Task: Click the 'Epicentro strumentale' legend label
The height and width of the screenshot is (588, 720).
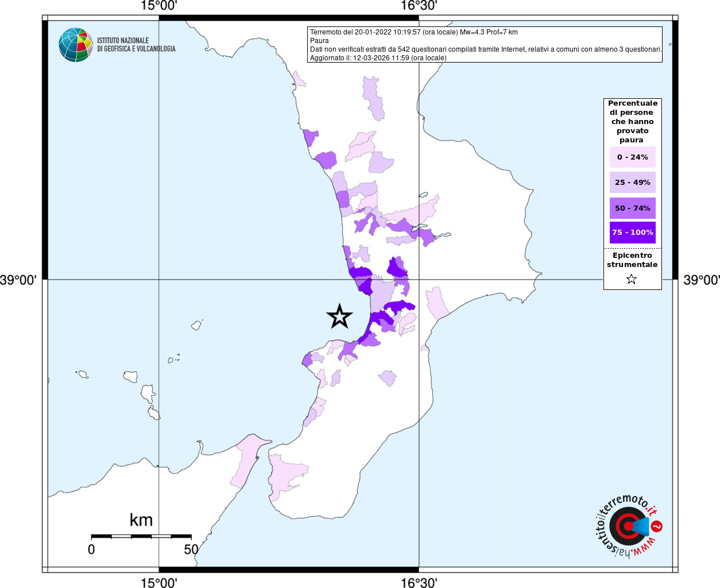Action: tap(632, 260)
